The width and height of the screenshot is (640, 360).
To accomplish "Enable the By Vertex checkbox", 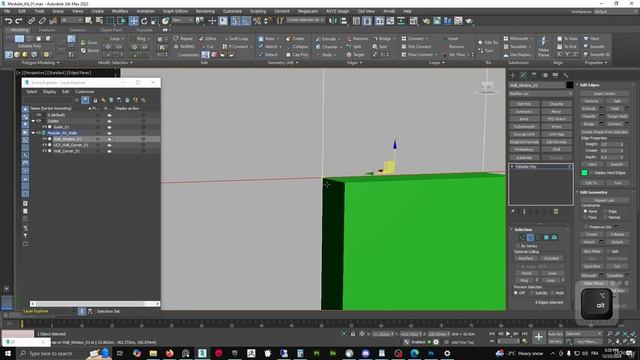I will [x=518, y=246].
